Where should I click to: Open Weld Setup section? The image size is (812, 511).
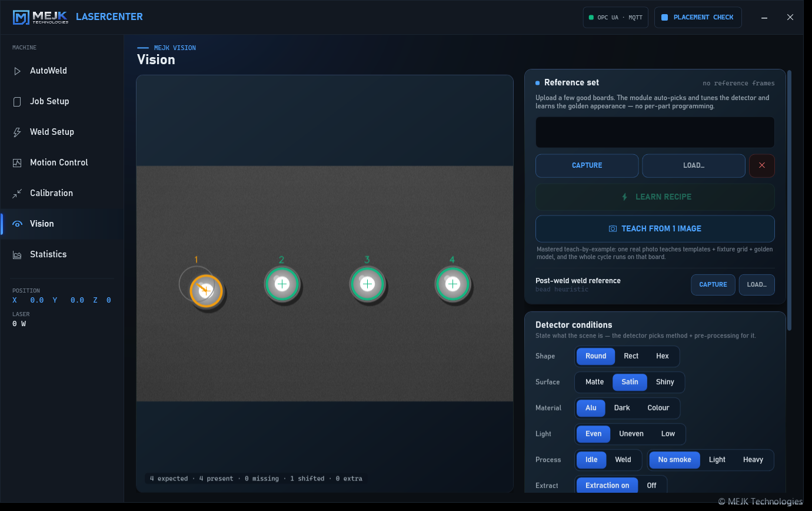click(62, 132)
